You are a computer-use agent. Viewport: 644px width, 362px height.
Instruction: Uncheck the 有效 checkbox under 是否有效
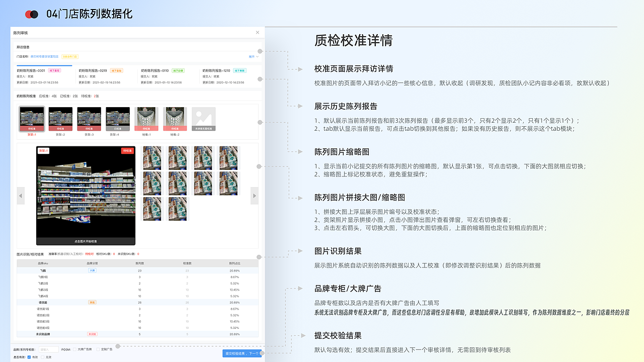tap(29, 356)
